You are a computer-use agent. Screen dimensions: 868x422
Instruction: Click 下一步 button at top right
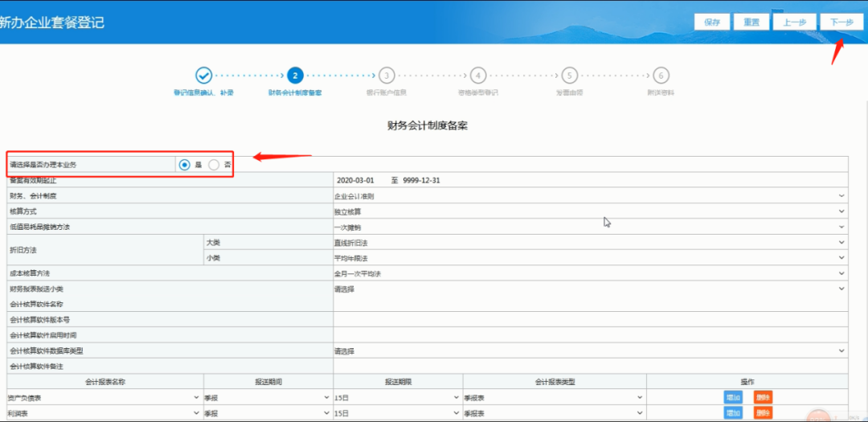(841, 23)
